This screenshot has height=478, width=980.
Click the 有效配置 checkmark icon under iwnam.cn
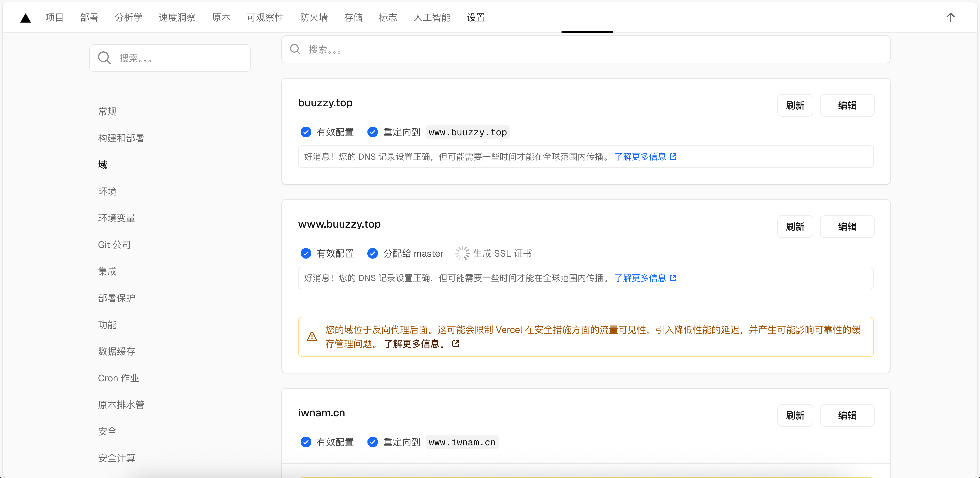point(306,442)
